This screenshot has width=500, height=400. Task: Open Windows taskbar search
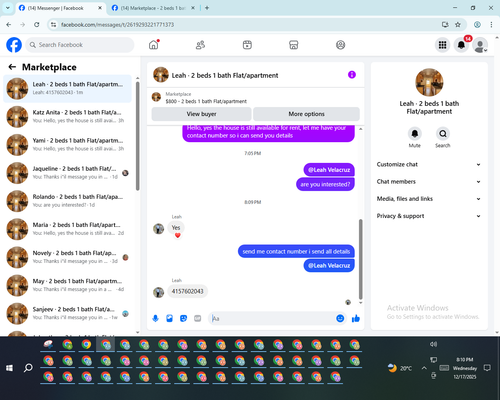[x=28, y=368]
